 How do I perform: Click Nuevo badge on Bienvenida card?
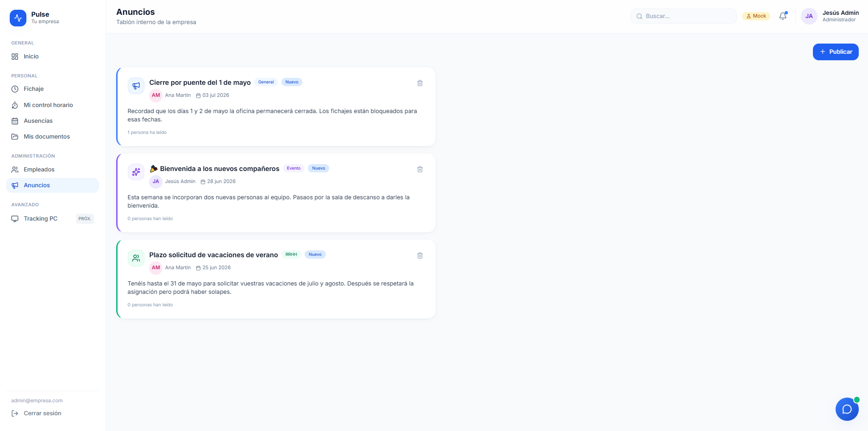coord(318,168)
